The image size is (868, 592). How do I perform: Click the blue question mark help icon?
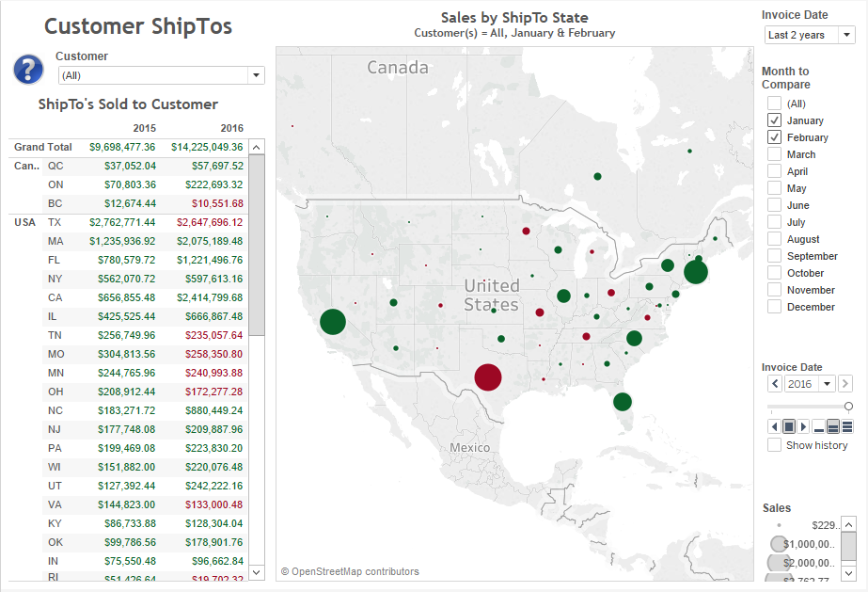click(28, 70)
